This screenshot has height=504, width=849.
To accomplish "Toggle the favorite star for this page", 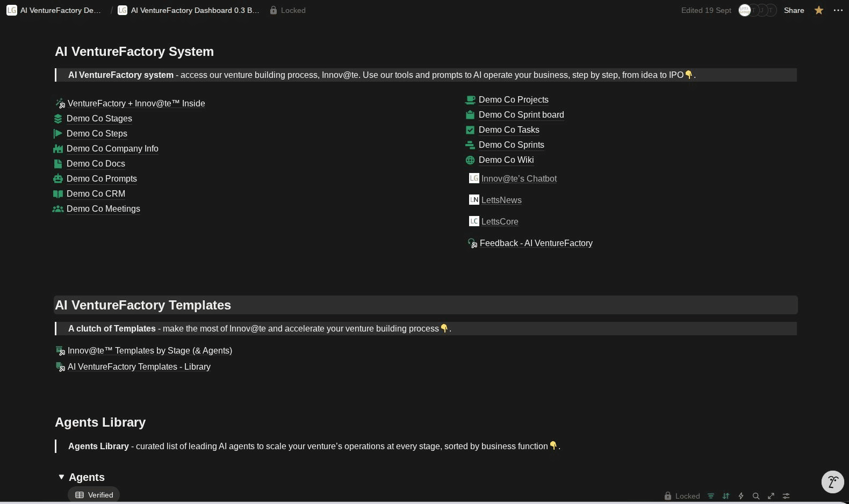I will point(819,10).
